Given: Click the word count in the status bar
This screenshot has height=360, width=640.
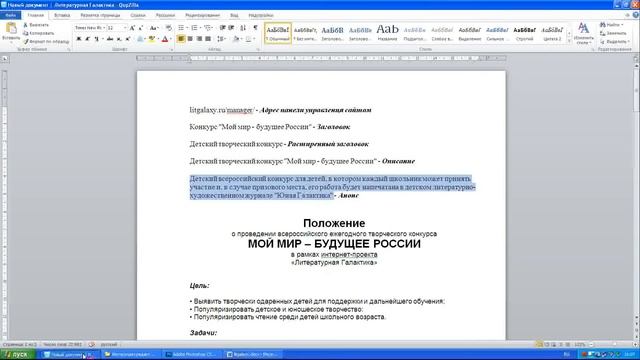Looking at the screenshot, I should coord(62,344).
